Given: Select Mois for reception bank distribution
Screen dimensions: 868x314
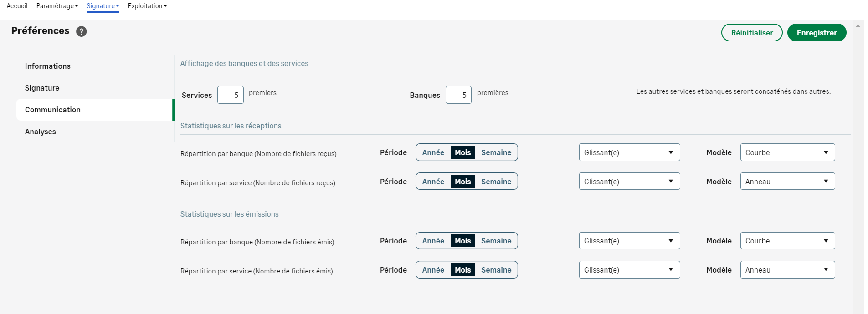Looking at the screenshot, I should click(x=462, y=152).
